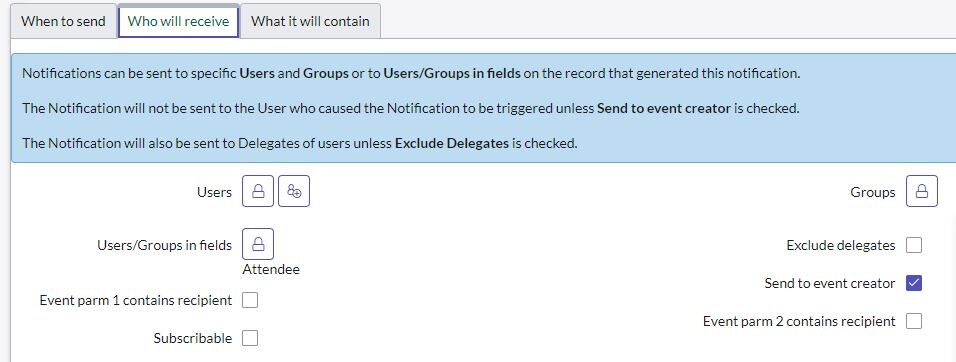Tick Event parm 1 contains recipient checkbox
The image size is (956, 362).
pyautogui.click(x=250, y=300)
